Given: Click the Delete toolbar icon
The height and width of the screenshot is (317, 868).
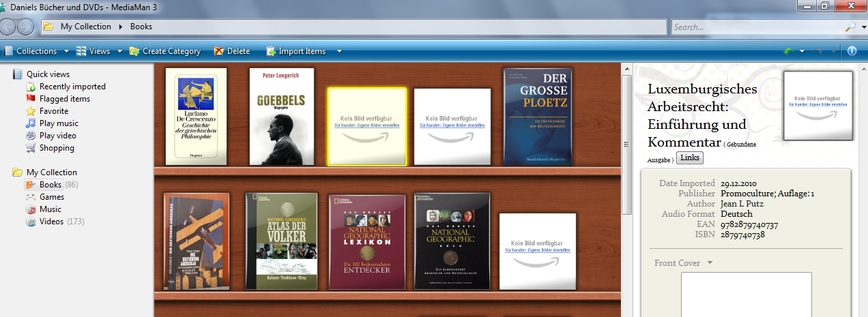Looking at the screenshot, I should (x=218, y=51).
